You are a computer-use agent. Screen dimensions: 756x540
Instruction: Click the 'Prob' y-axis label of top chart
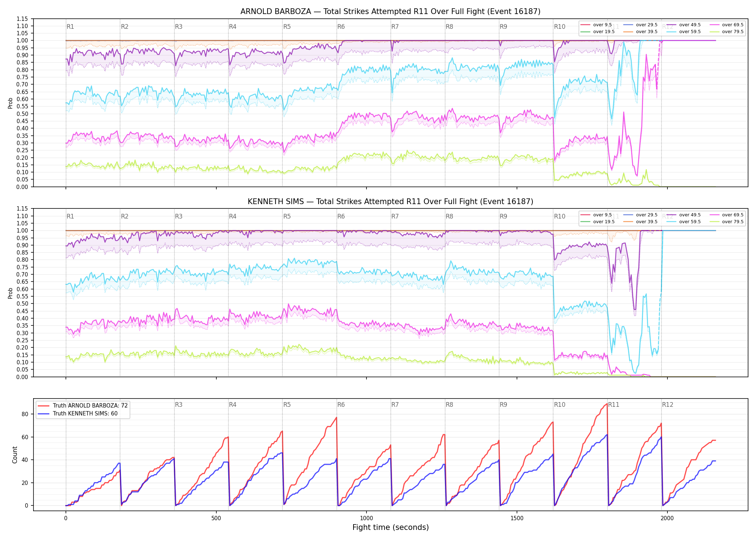[10, 103]
